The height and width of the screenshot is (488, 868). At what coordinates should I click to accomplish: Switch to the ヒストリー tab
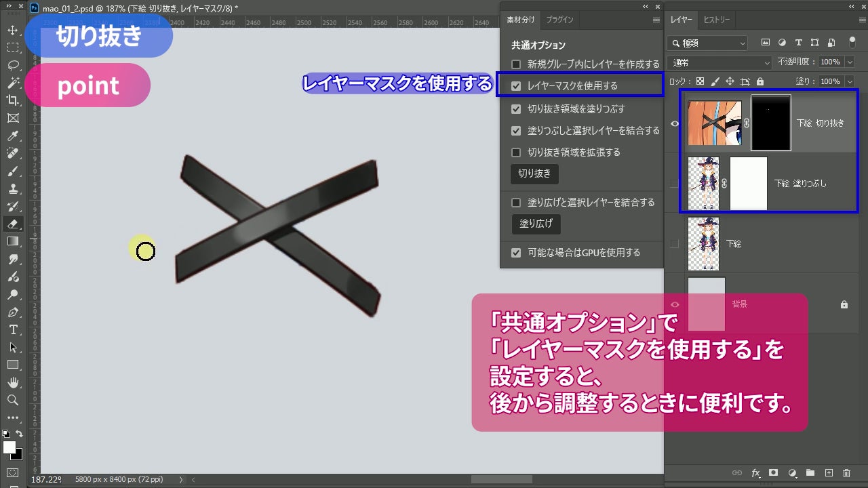[717, 20]
